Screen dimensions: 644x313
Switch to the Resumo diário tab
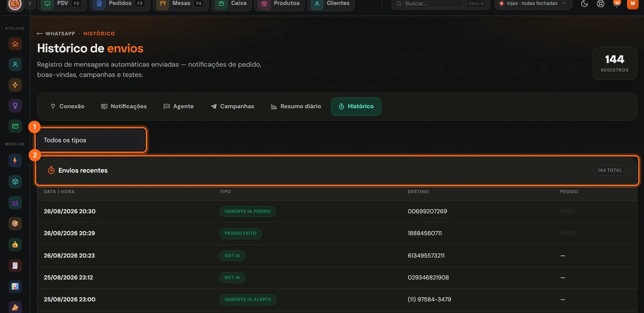pyautogui.click(x=296, y=106)
